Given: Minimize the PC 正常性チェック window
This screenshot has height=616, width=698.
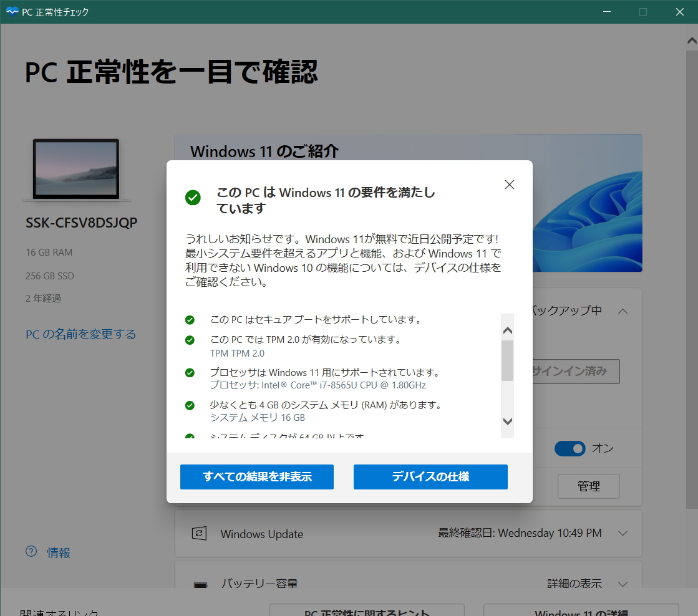Looking at the screenshot, I should point(607,12).
